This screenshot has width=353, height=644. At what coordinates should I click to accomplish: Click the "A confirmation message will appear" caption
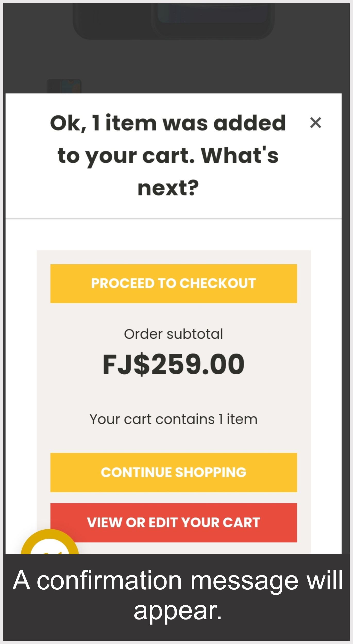tap(177, 595)
